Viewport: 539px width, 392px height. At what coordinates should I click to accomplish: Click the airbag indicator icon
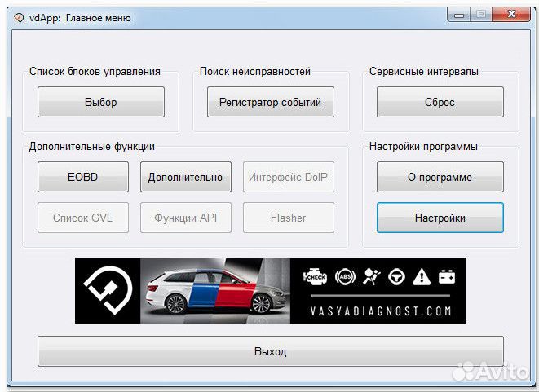click(372, 278)
